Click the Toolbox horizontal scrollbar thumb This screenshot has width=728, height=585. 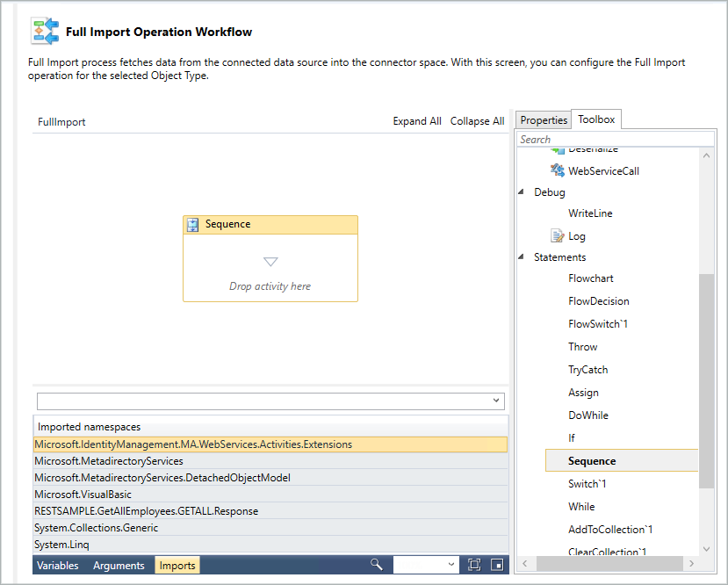pos(609,563)
